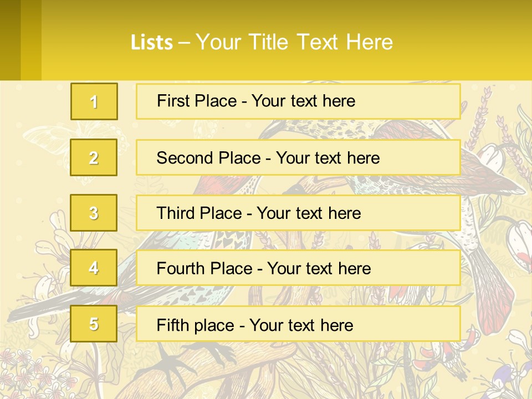
Task: Pick the number 4 square
Action: click(94, 268)
